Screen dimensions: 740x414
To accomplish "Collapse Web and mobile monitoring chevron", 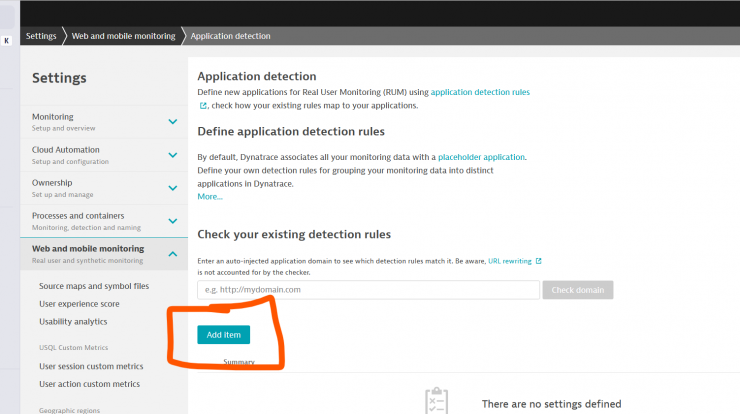I will click(173, 254).
